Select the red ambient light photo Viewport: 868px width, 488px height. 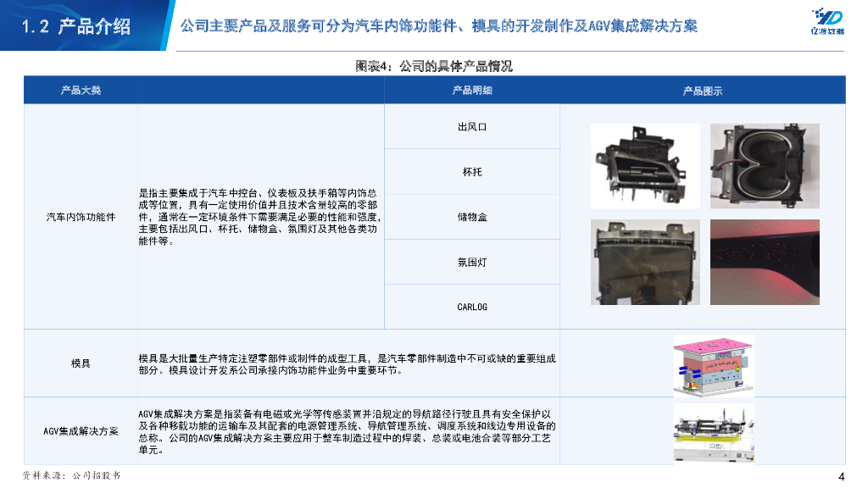coord(765,263)
